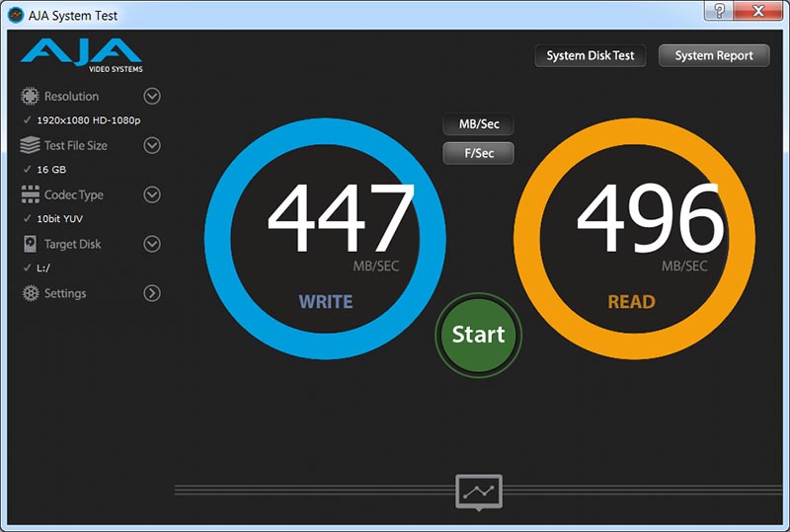Click the help question mark button
This screenshot has width=790, height=532.
(719, 11)
